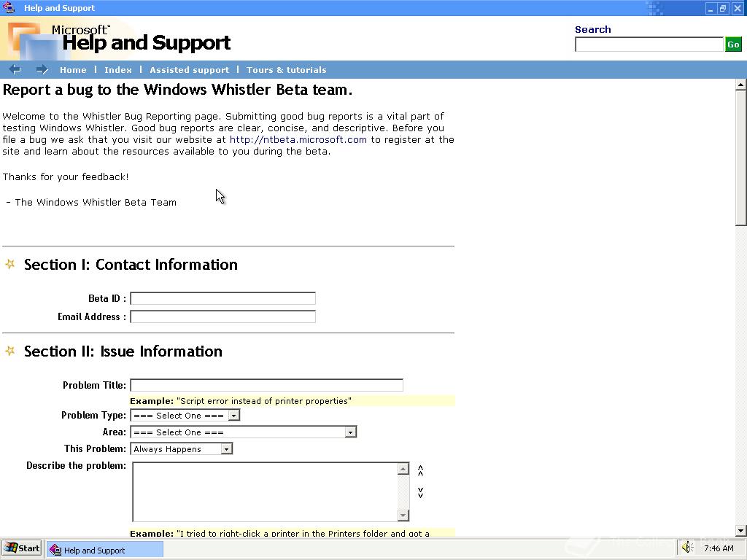Click the double down caret beside textarea
This screenshot has height=560, width=747.
point(420,492)
